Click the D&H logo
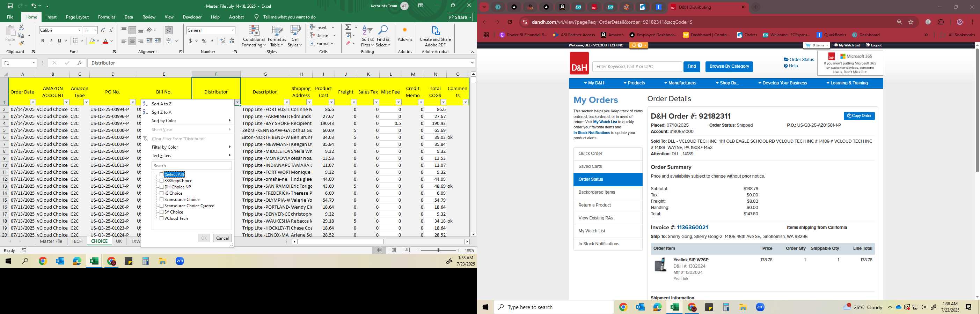980x314 pixels. [x=579, y=63]
